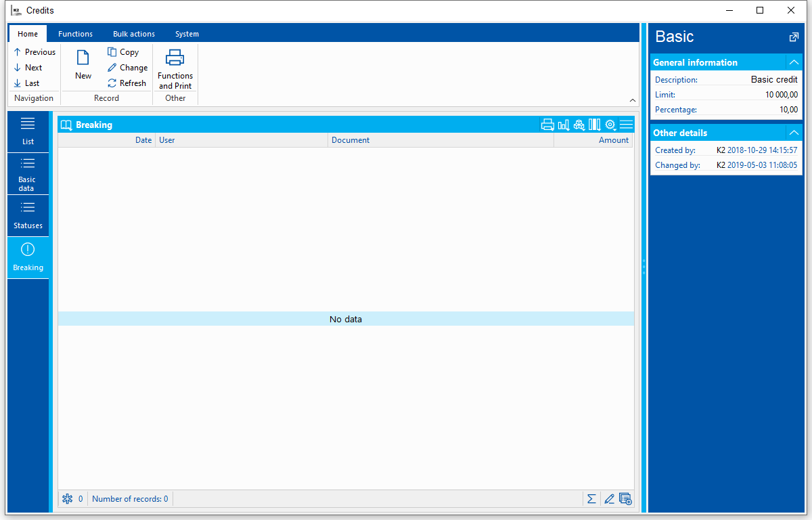Switch to the Functions ribbon tab
Viewport: 812px width, 520px height.
pos(76,34)
